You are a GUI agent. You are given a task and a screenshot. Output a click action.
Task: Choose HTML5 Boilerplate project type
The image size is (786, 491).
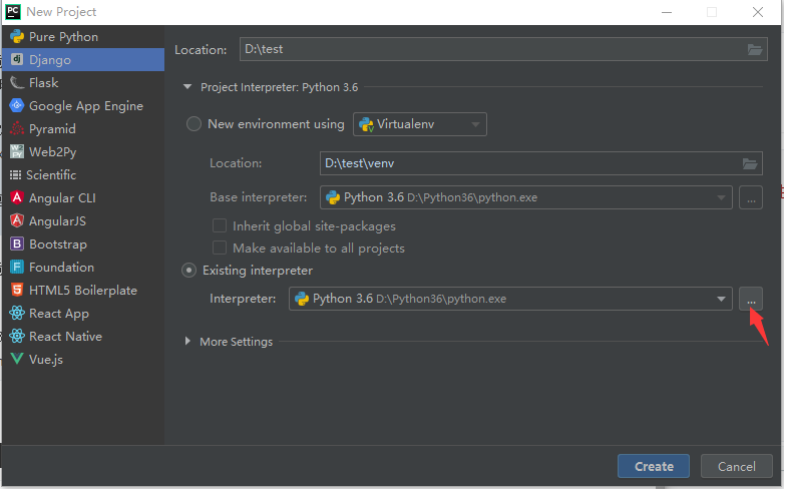click(x=83, y=290)
